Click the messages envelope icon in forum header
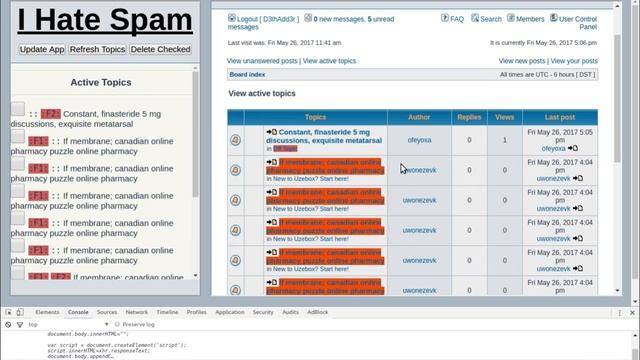Image resolution: width=640 pixels, height=360 pixels. (x=308, y=18)
